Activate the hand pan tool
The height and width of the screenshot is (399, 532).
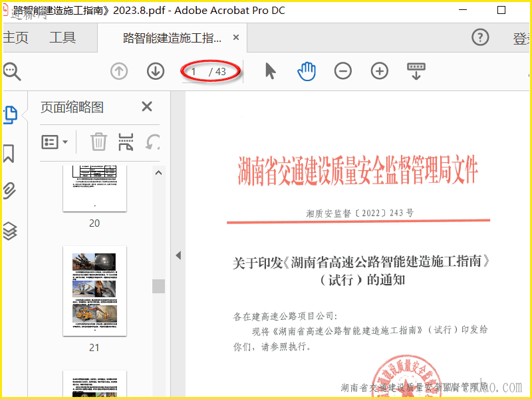tap(307, 71)
